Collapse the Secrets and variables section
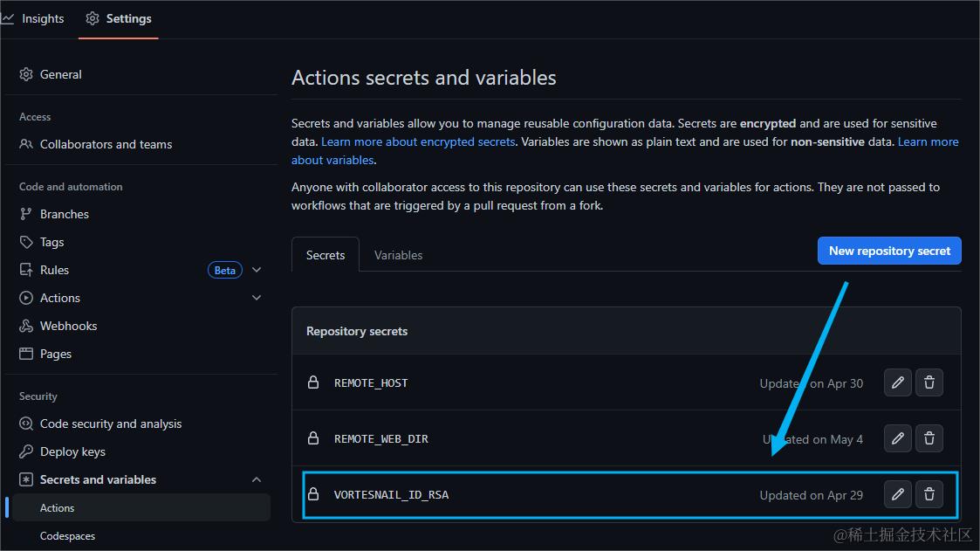This screenshot has height=551, width=980. point(257,479)
